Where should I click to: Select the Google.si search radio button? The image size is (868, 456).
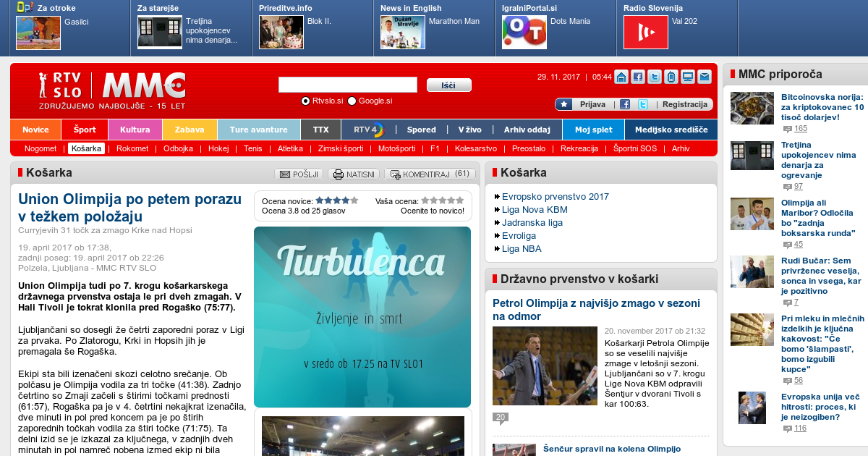352,101
